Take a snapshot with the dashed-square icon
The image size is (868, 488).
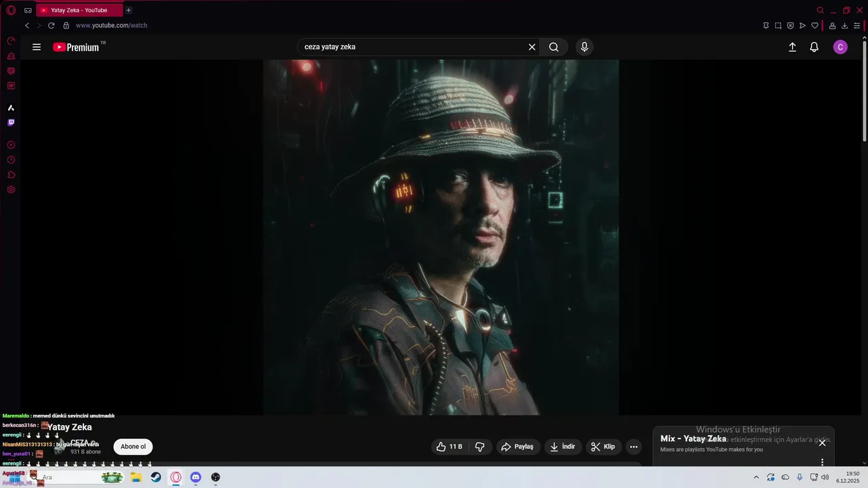(x=778, y=26)
